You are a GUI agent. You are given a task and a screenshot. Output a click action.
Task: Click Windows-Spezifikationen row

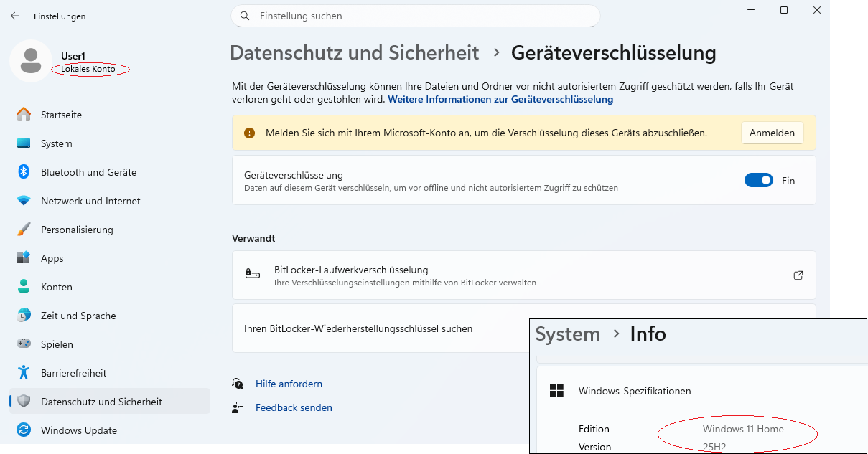pyautogui.click(x=701, y=391)
